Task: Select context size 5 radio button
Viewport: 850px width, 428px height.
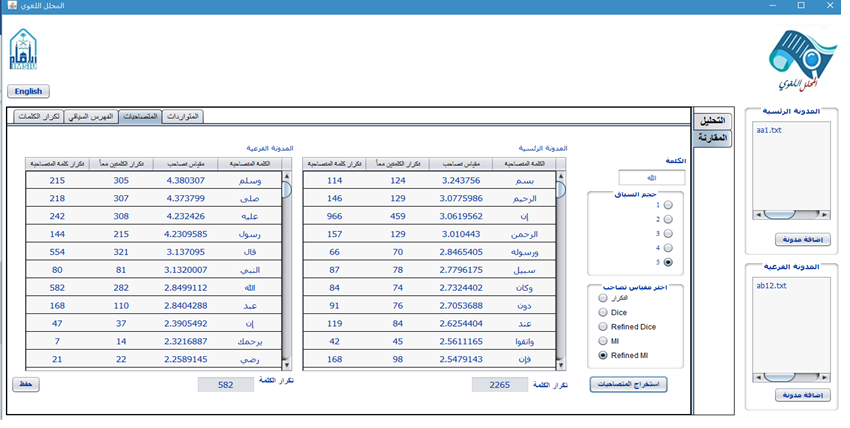Action: (x=668, y=262)
